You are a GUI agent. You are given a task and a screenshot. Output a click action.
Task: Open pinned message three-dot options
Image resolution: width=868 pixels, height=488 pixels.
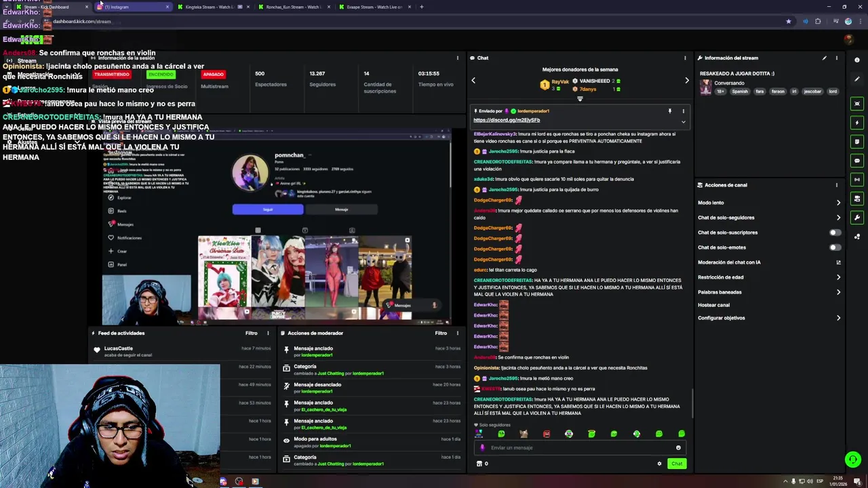click(x=683, y=111)
